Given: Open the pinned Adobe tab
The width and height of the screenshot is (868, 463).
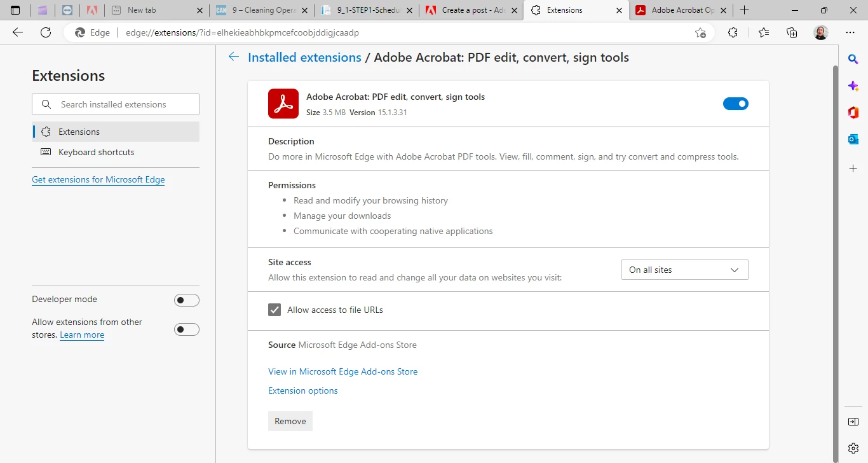Looking at the screenshot, I should [x=92, y=10].
